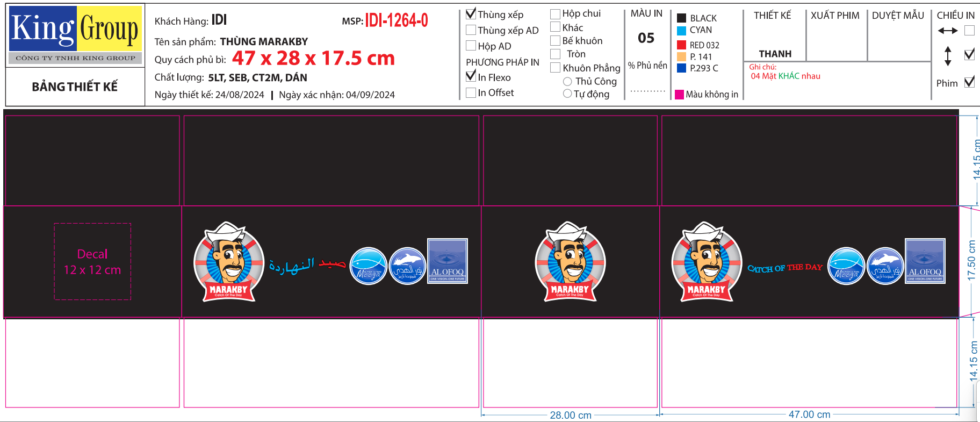Toggle the In Flexo checkbox
This screenshot has width=980, height=422.
point(471,77)
